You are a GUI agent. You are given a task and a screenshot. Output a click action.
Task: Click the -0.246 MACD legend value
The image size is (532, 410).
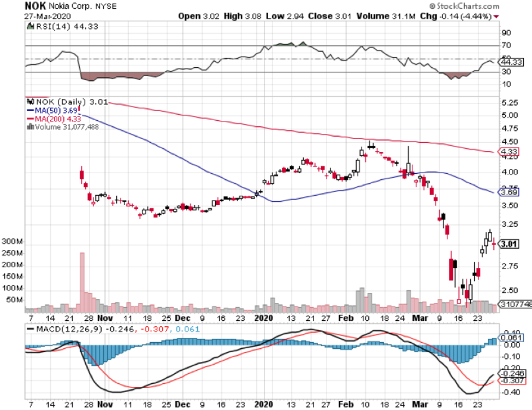point(121,329)
